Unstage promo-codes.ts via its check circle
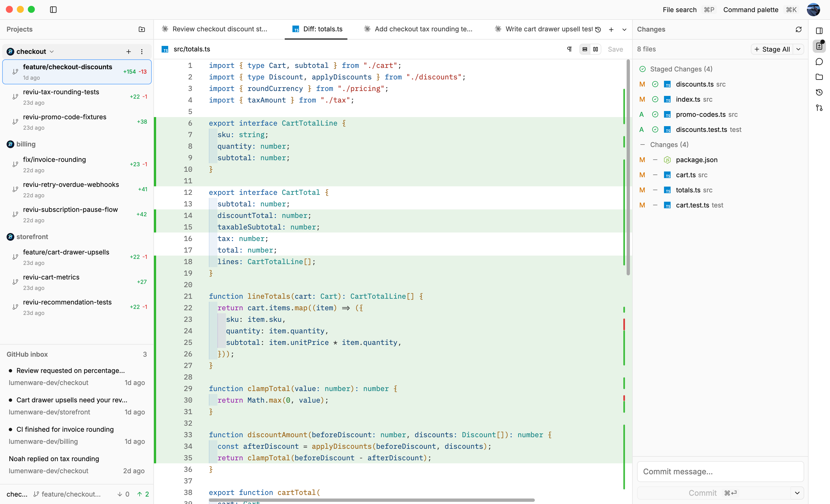This screenshot has height=504, width=830. pyautogui.click(x=655, y=115)
